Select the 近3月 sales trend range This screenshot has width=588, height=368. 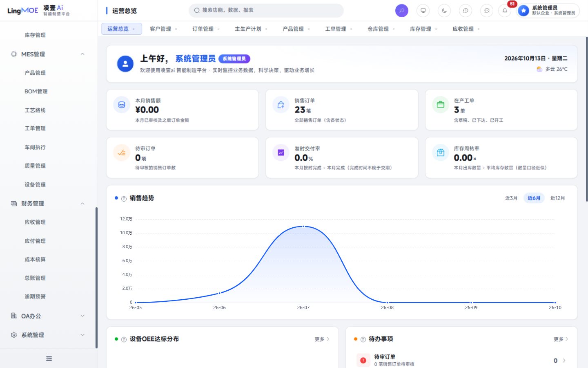click(x=511, y=198)
